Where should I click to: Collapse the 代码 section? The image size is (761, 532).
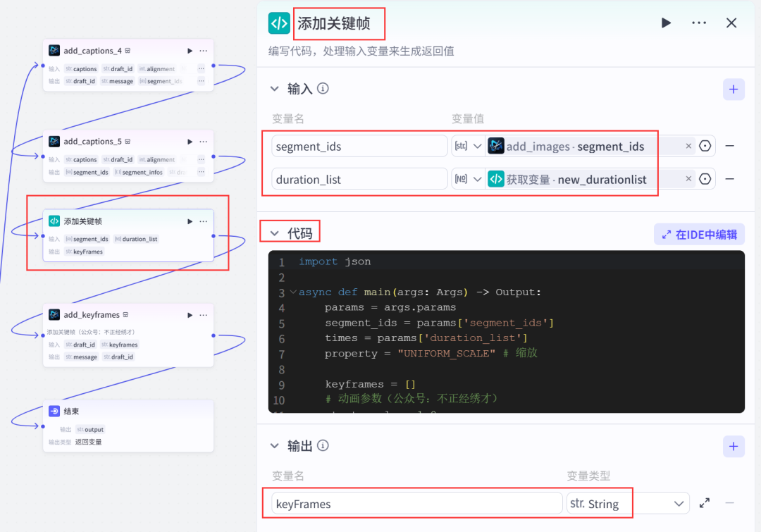pos(275,233)
